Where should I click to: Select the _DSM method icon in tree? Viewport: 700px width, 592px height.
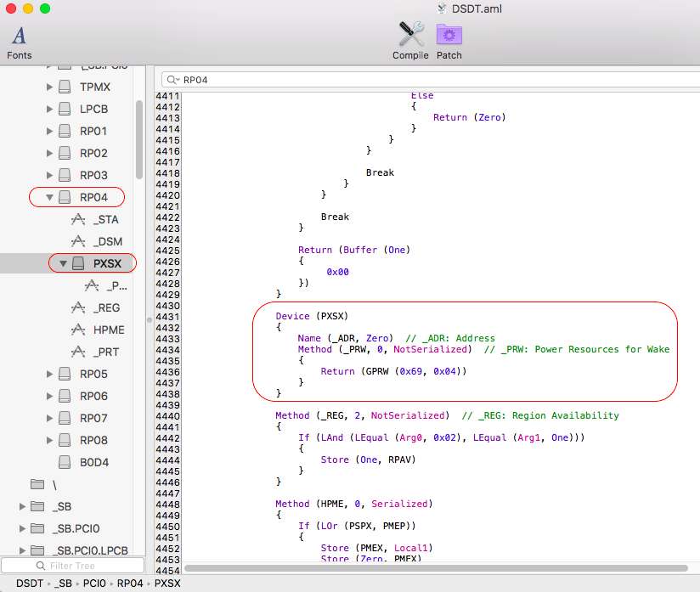click(79, 242)
